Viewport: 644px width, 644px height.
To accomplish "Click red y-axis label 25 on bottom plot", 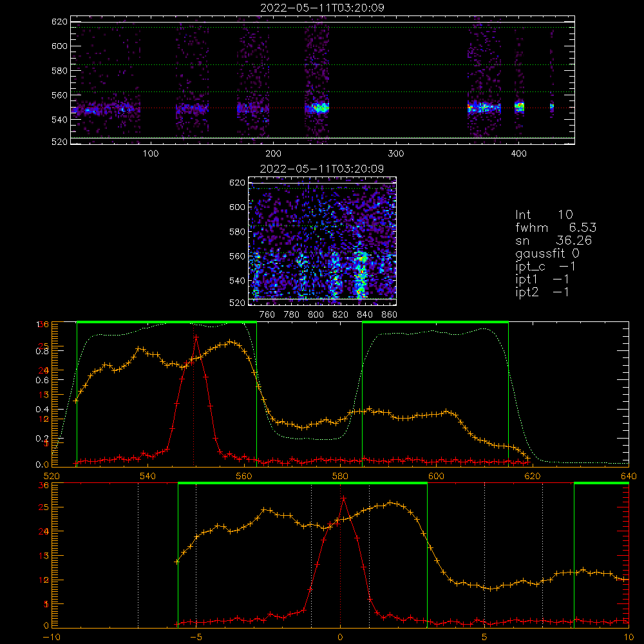I will [x=44, y=507].
